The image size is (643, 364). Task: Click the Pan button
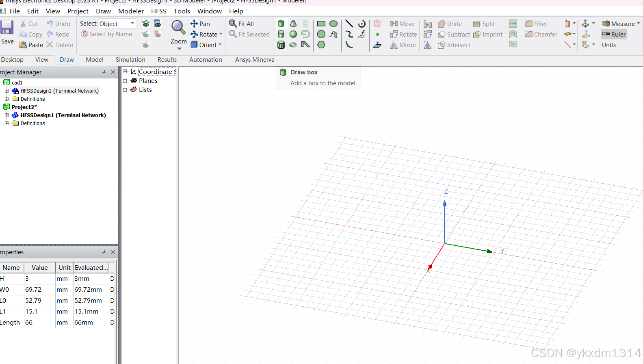click(200, 24)
